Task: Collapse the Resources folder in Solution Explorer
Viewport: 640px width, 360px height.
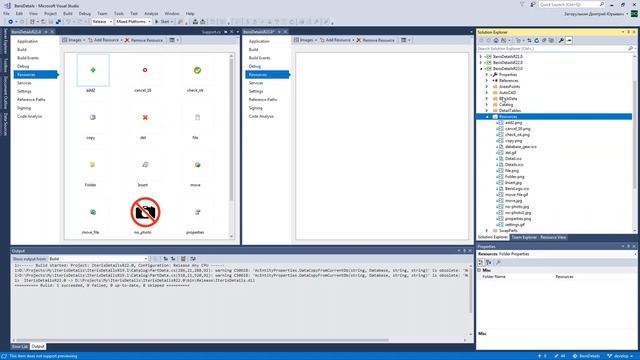Action: 487,117
